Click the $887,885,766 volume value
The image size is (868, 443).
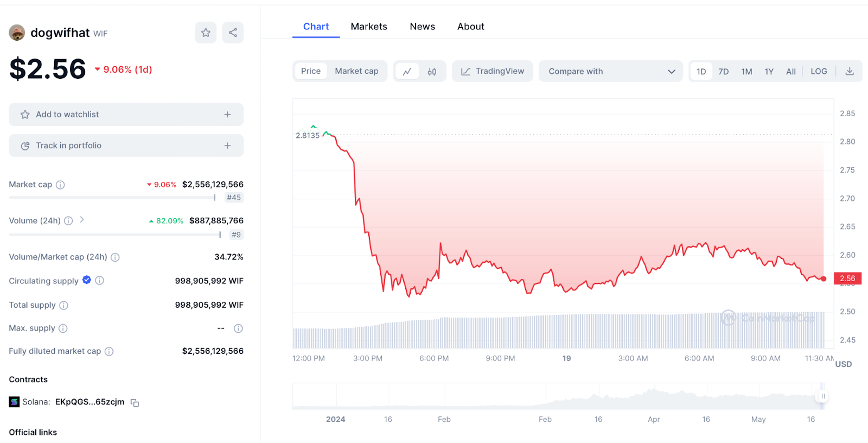(216, 220)
